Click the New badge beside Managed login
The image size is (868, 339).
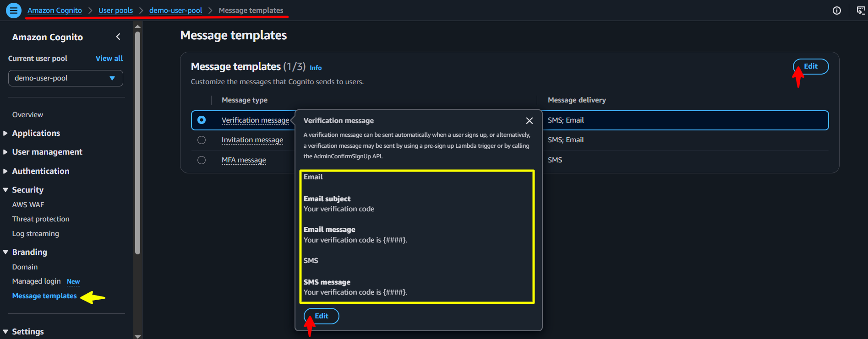[x=73, y=282]
